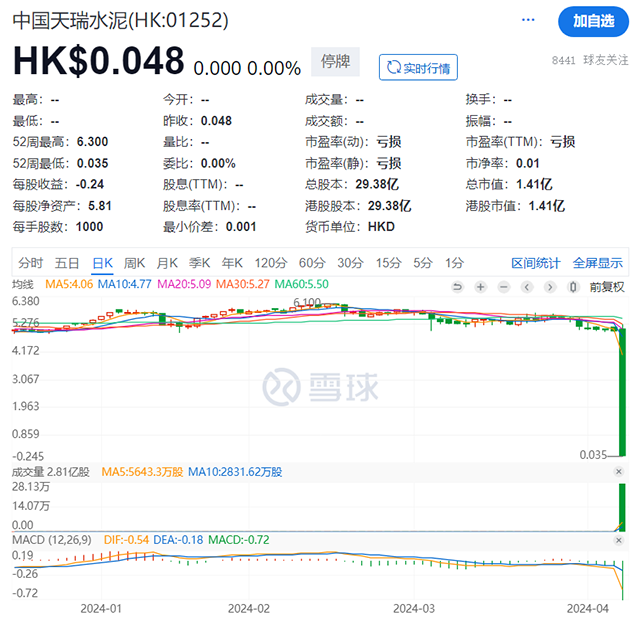
Task: Click the 52周最高 value 6.300
Action: pos(93,142)
